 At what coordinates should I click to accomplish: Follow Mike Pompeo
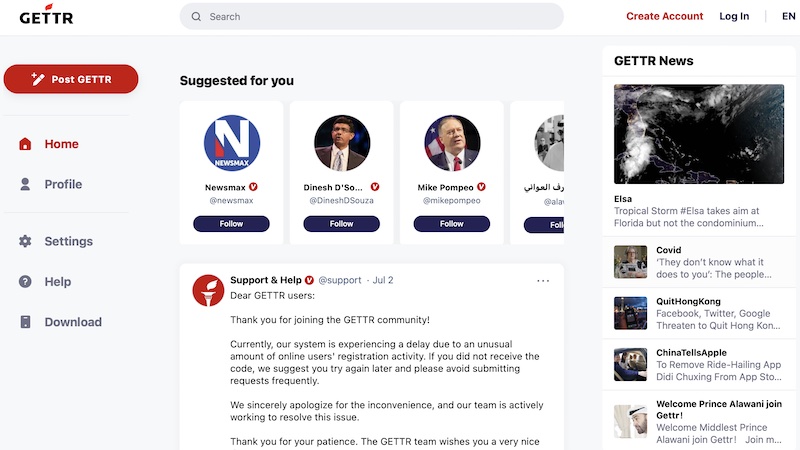pyautogui.click(x=452, y=224)
